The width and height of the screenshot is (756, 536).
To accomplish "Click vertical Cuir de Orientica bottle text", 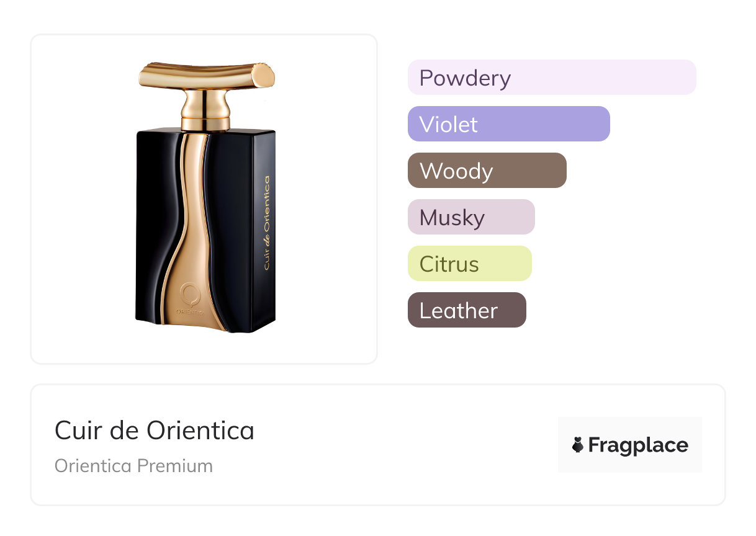I will (266, 222).
